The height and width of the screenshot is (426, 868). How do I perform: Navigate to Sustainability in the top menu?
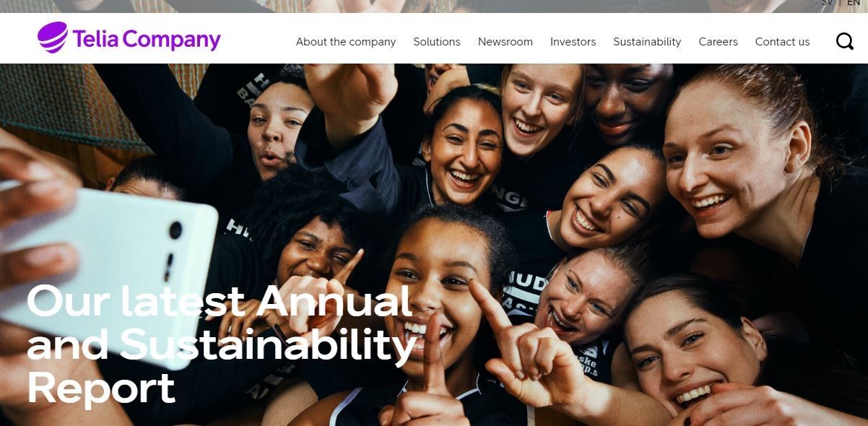tap(647, 42)
